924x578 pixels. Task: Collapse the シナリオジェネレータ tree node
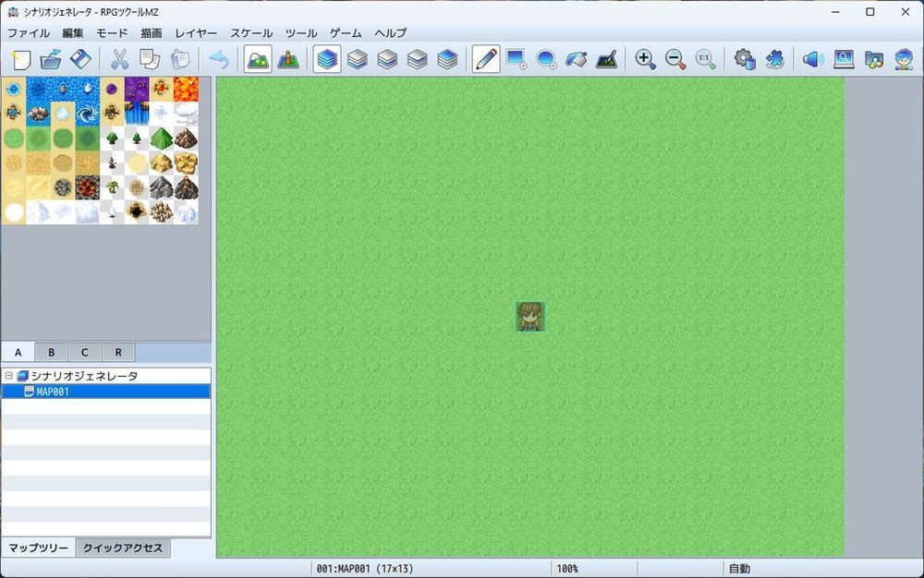click(9, 376)
